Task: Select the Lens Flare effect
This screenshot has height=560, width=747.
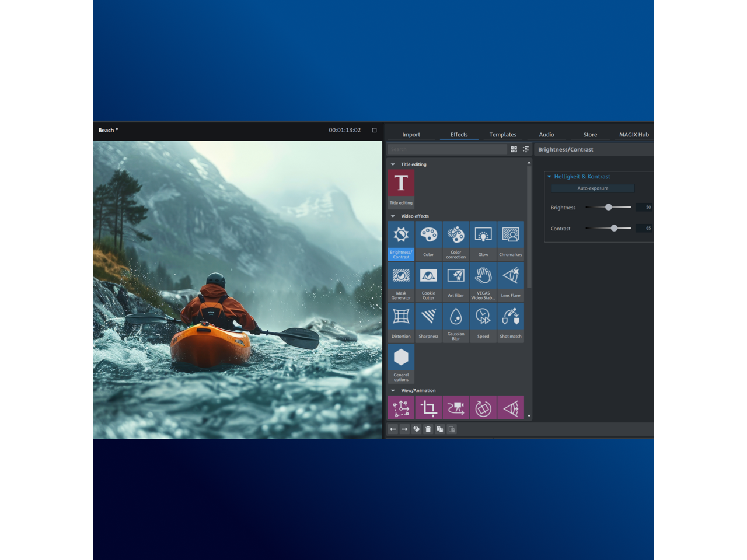Action: pyautogui.click(x=511, y=281)
